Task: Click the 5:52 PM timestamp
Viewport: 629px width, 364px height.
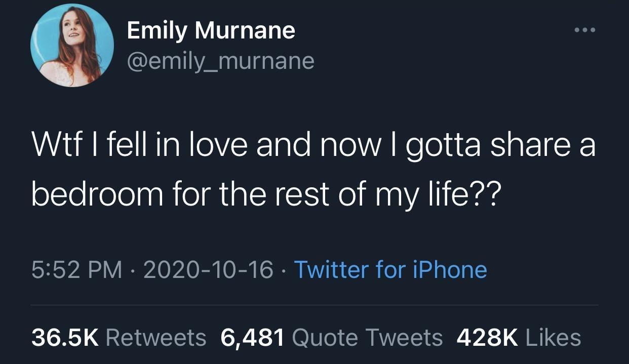Action: 76,269
